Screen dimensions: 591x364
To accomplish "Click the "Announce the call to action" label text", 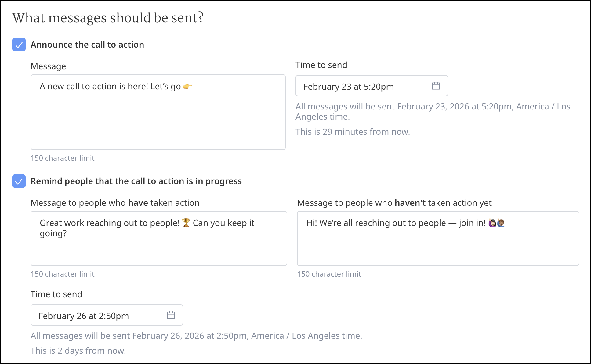I will click(87, 45).
